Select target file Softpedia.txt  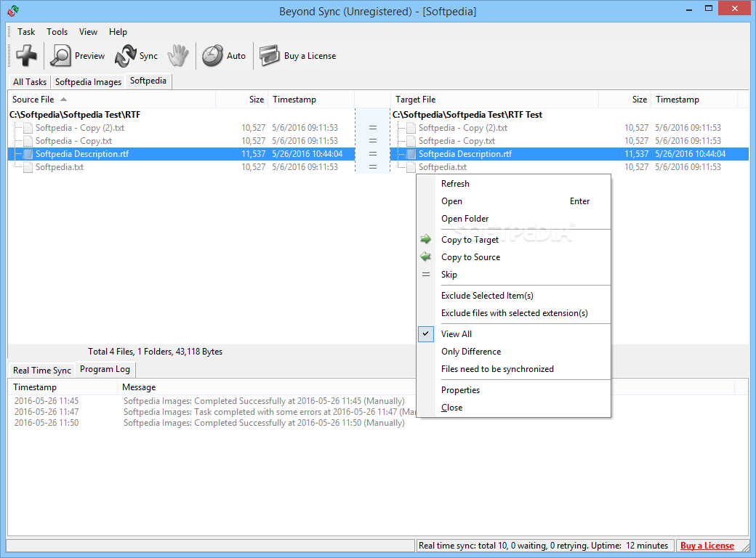coord(443,166)
